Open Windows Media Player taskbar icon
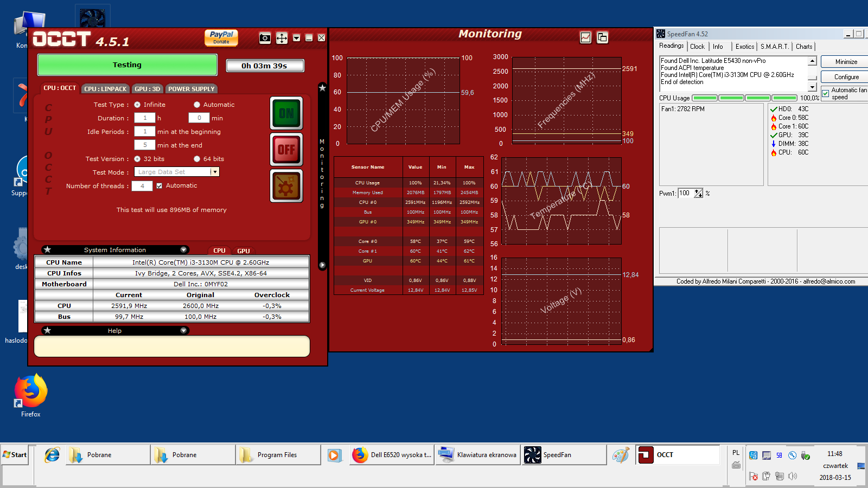 [x=335, y=455]
